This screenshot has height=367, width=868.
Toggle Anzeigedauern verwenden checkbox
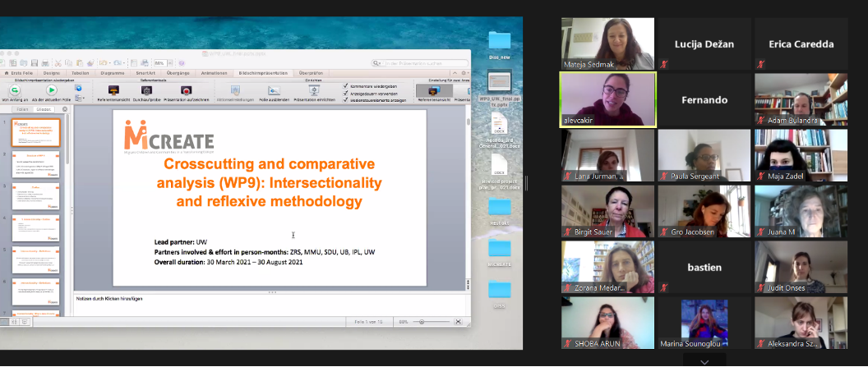(x=345, y=94)
